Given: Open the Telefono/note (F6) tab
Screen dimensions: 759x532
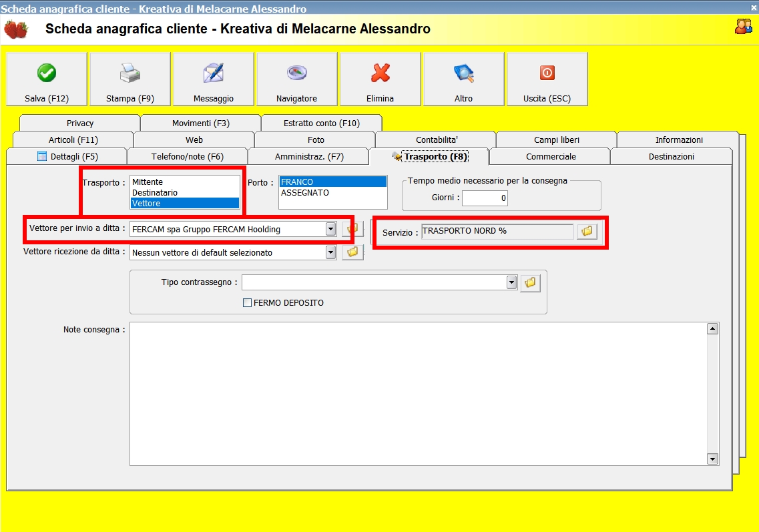Looking at the screenshot, I should tap(188, 156).
